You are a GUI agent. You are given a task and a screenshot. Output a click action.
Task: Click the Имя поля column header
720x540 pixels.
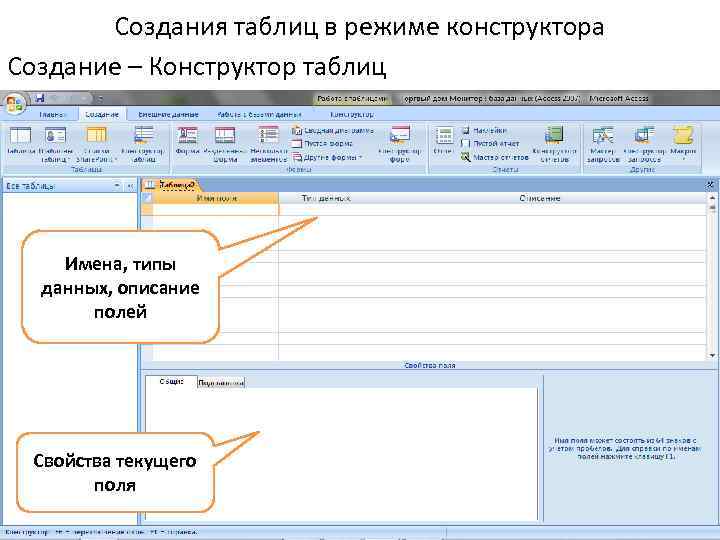216,198
